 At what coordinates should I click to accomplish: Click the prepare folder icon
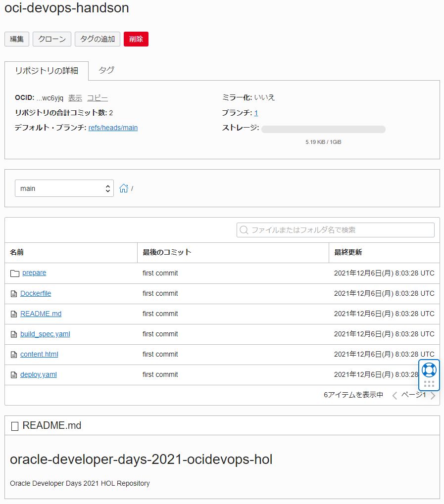click(14, 273)
